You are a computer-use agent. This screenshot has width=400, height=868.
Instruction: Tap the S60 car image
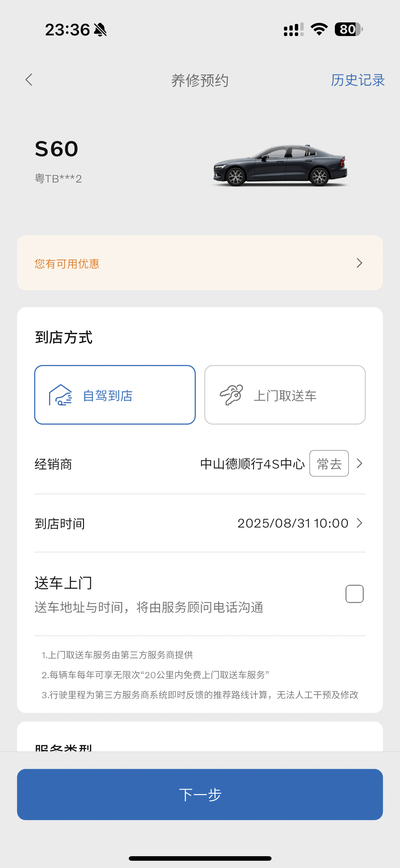click(280, 166)
